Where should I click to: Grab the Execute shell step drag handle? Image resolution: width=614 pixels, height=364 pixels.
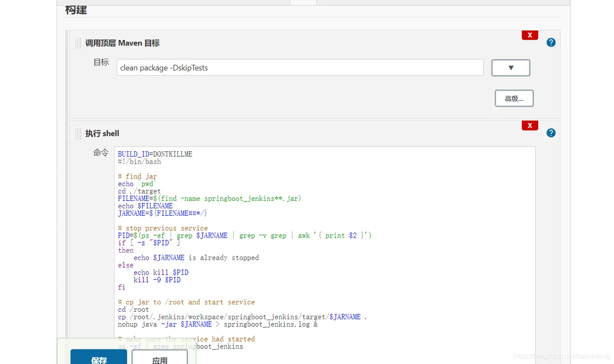78,133
